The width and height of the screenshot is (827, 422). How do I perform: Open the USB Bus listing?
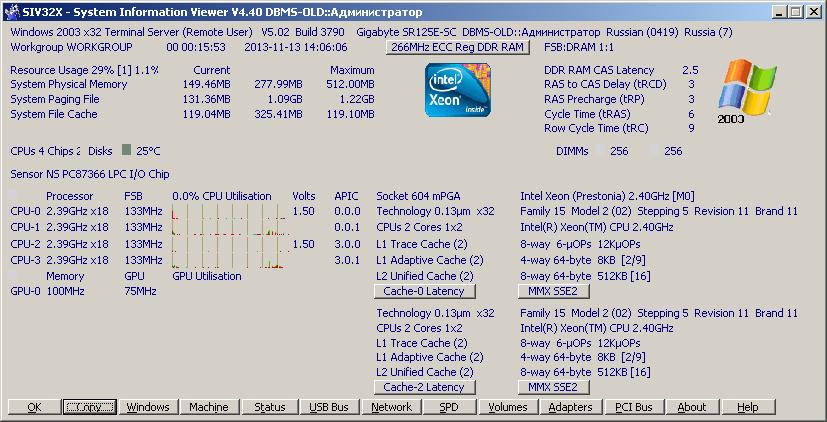329,407
